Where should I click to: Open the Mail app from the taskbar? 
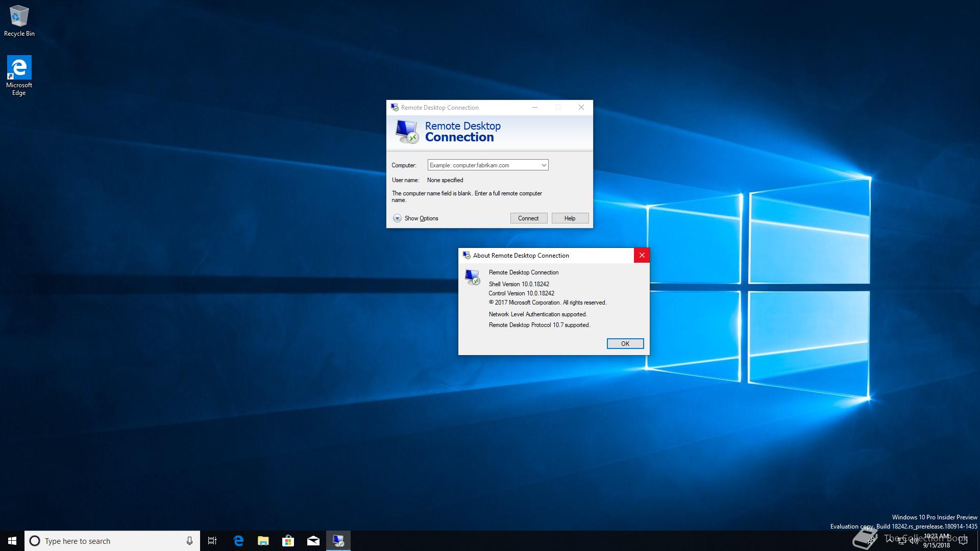pos(313,541)
